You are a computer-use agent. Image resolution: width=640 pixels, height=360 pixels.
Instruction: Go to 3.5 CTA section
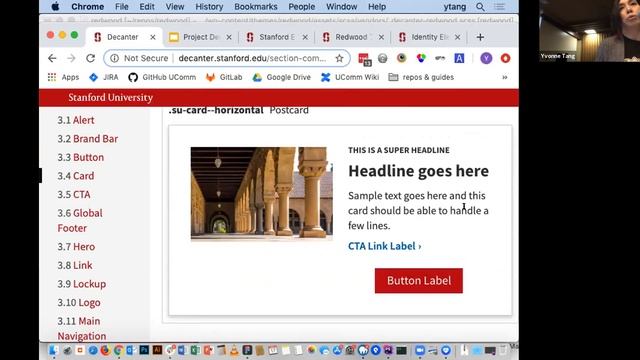(x=74, y=194)
